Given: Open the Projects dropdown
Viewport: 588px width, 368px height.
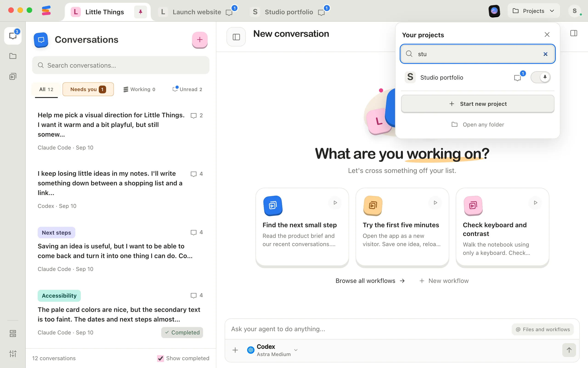Looking at the screenshot, I should click(534, 11).
